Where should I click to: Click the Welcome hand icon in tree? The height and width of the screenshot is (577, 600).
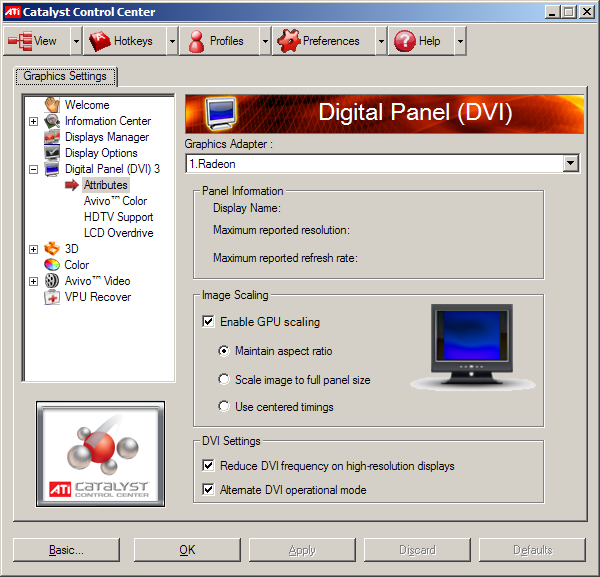coord(52,105)
